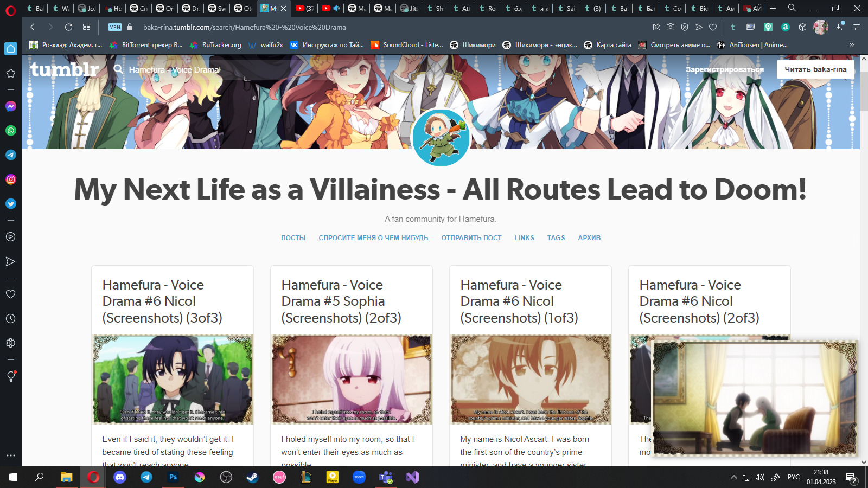Image resolution: width=868 pixels, height=488 pixels.
Task: Click the Читать baka-rina button
Action: tap(815, 69)
